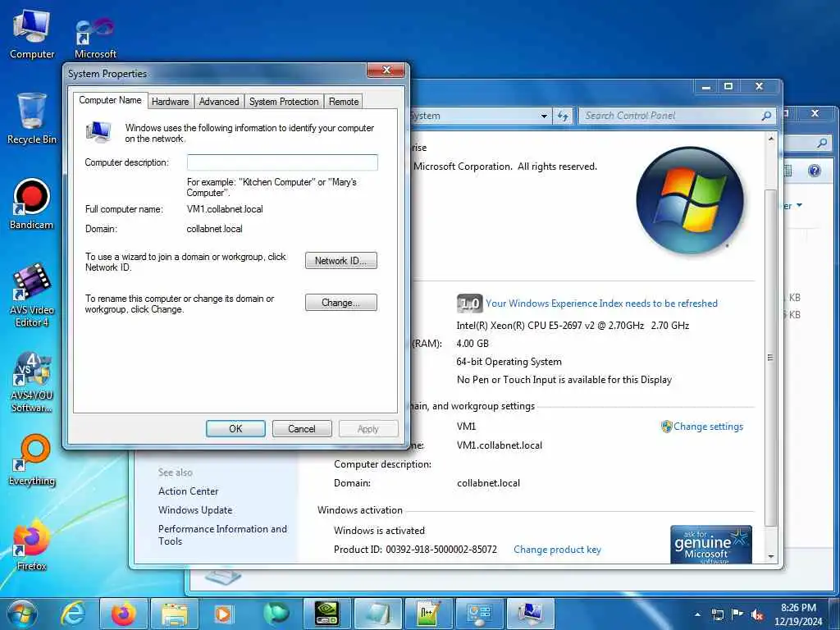Image resolution: width=840 pixels, height=630 pixels.
Task: Expand the address bar dropdown in System window
Action: 544,116
